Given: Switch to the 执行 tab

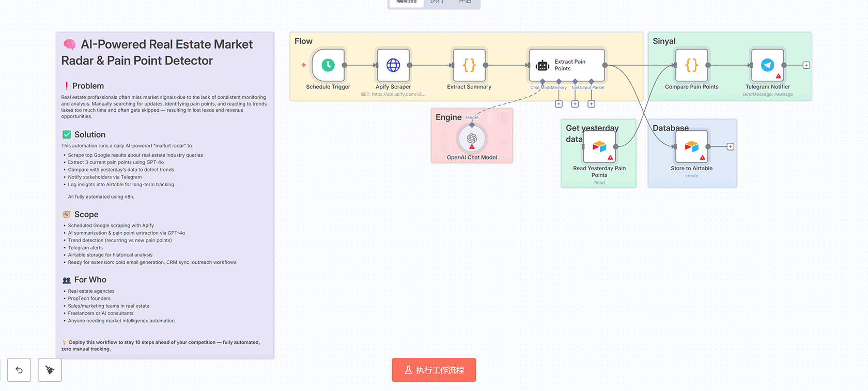Looking at the screenshot, I should 437,2.
